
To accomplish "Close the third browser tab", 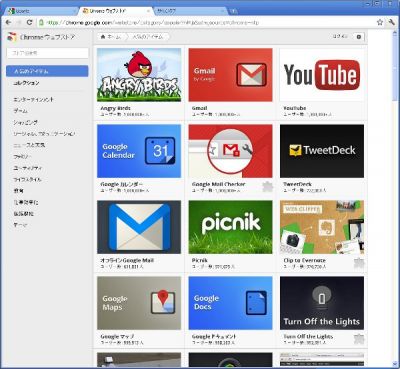I will [x=223, y=11].
